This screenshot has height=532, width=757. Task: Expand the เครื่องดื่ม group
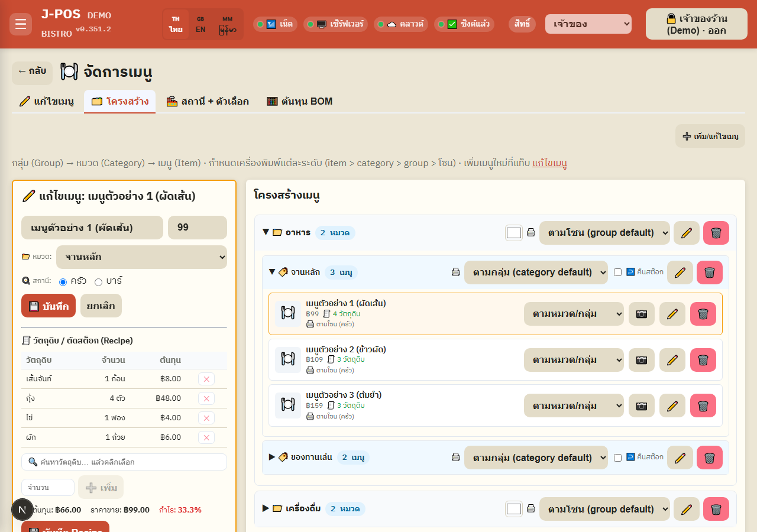click(266, 508)
